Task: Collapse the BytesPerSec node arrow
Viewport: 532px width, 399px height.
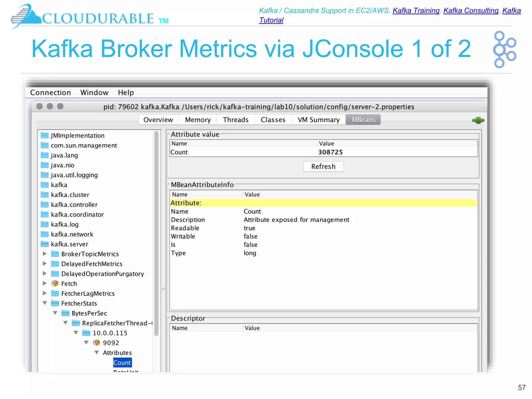Action: [55, 313]
